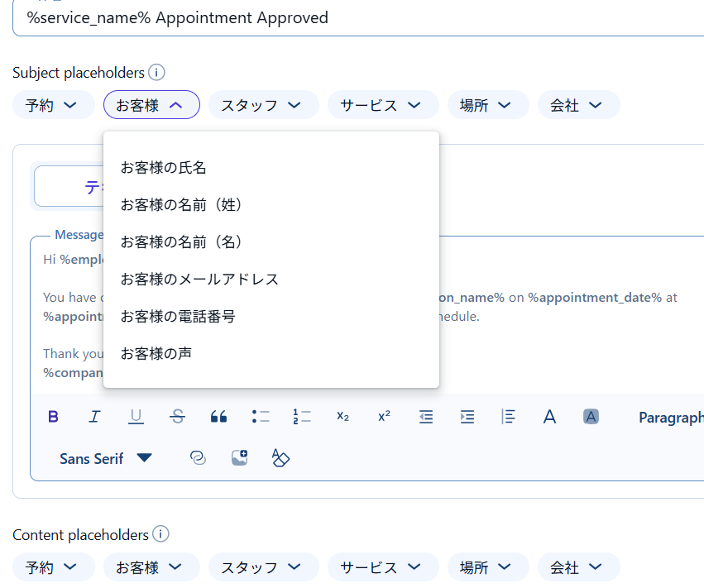Toggle bold formatting in message editor
This screenshot has height=588, width=704.
click(54, 417)
